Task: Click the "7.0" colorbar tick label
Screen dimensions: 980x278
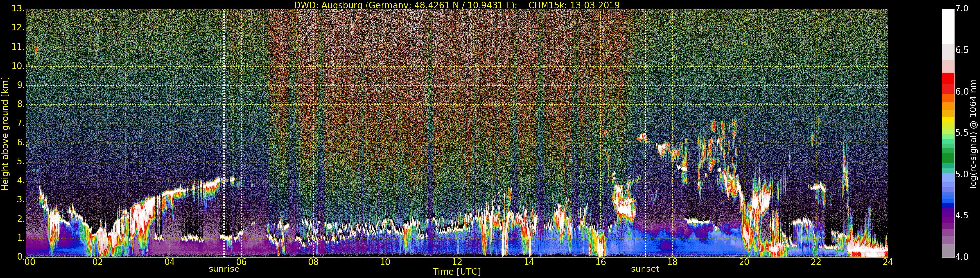Action: click(962, 9)
